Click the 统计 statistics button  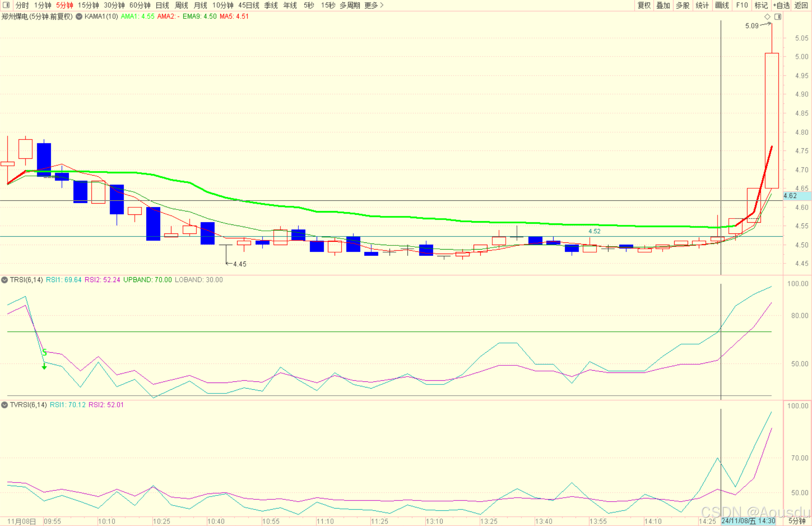point(702,5)
